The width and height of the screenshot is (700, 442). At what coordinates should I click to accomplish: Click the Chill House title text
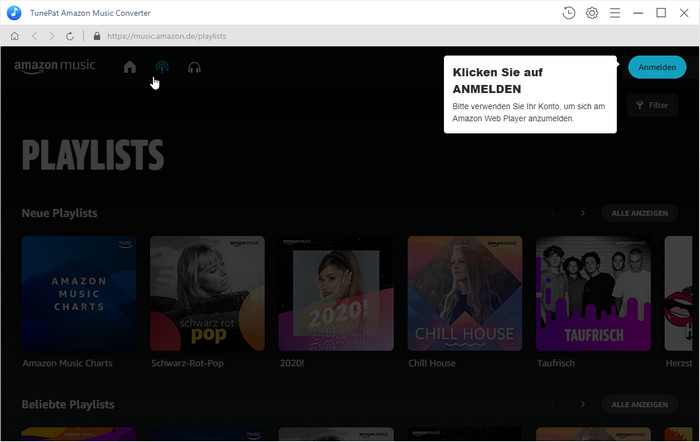tap(432, 363)
